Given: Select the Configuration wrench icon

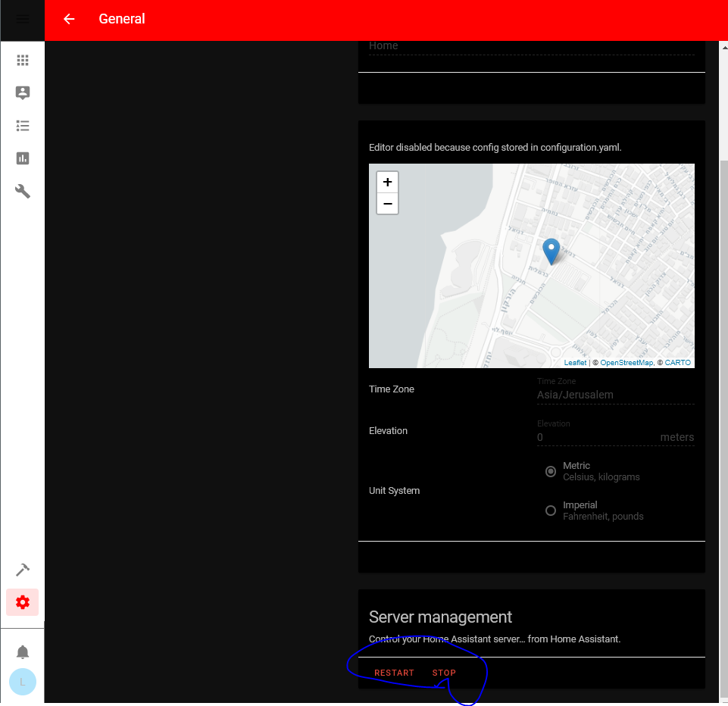Looking at the screenshot, I should click(x=22, y=191).
